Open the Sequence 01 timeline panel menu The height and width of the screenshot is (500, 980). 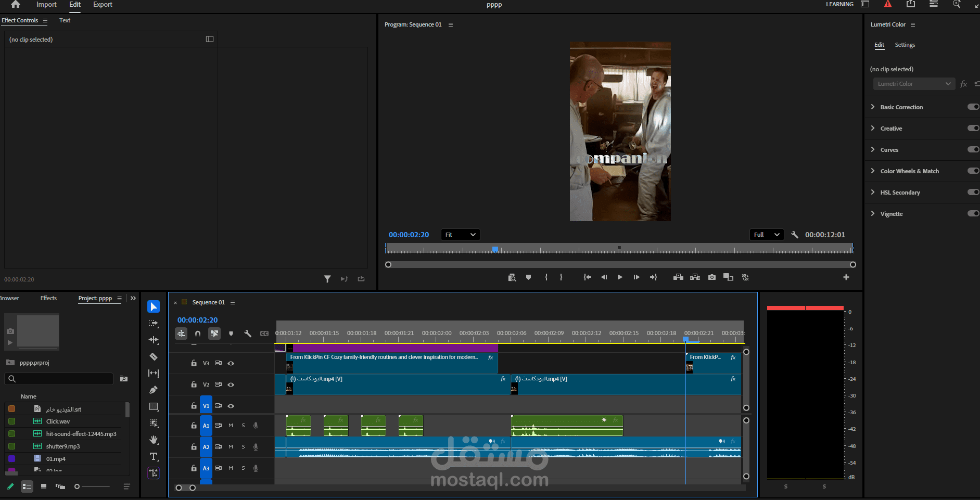pos(233,302)
